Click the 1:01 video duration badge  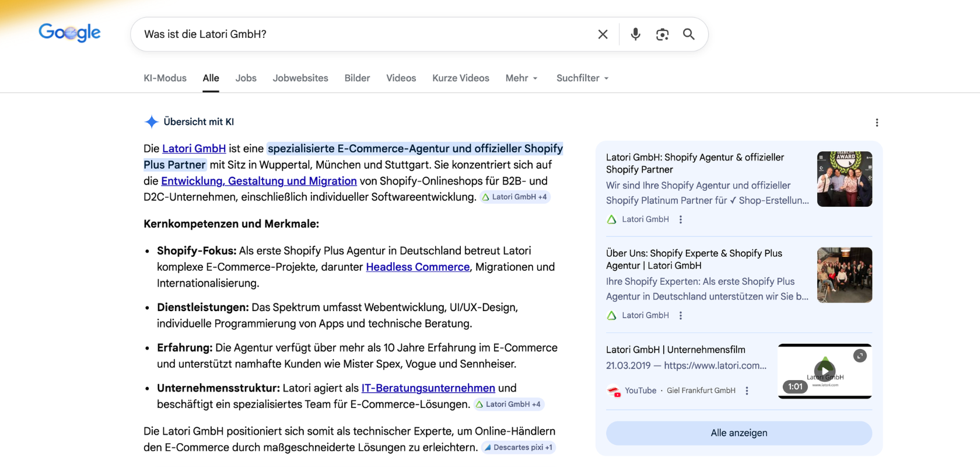click(x=795, y=386)
